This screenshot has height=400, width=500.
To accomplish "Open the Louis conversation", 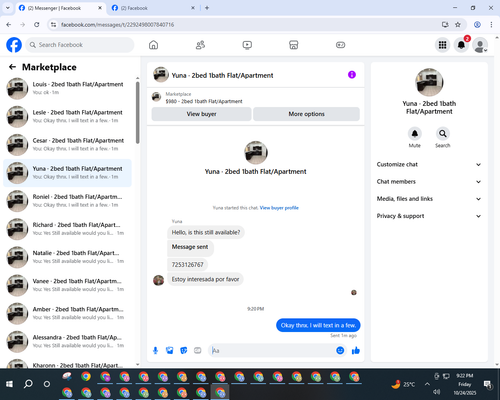I will [x=67, y=88].
